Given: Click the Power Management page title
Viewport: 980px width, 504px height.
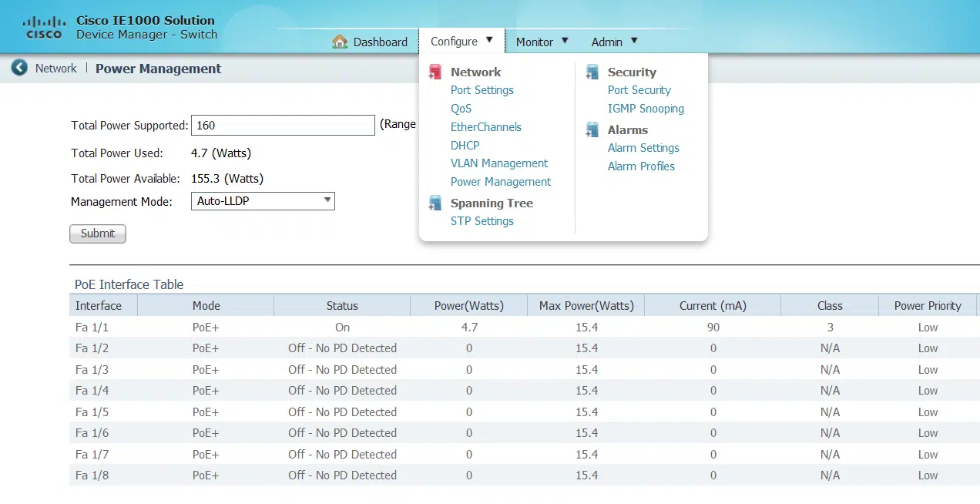Looking at the screenshot, I should [x=158, y=69].
